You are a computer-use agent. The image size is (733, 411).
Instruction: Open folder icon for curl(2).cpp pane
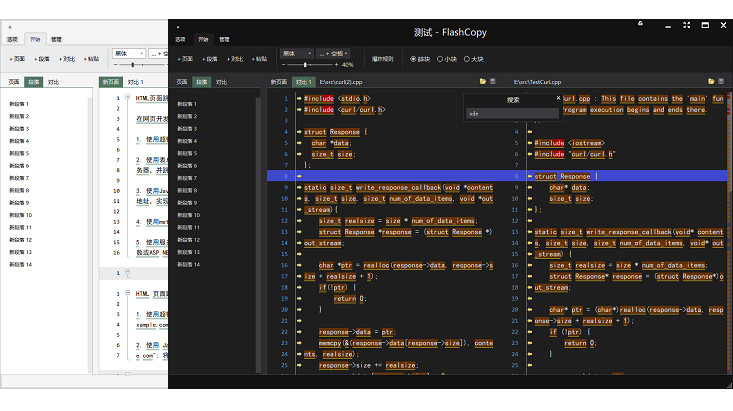coord(482,81)
